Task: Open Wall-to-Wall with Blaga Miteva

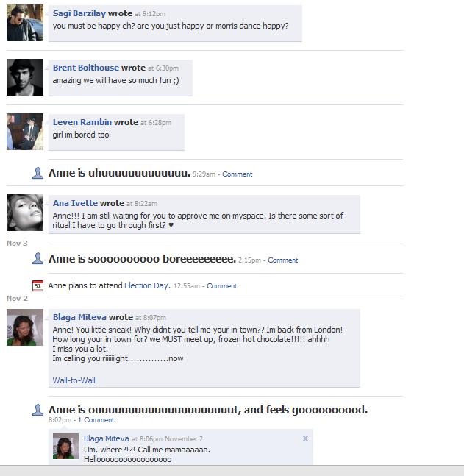Action: [x=74, y=380]
